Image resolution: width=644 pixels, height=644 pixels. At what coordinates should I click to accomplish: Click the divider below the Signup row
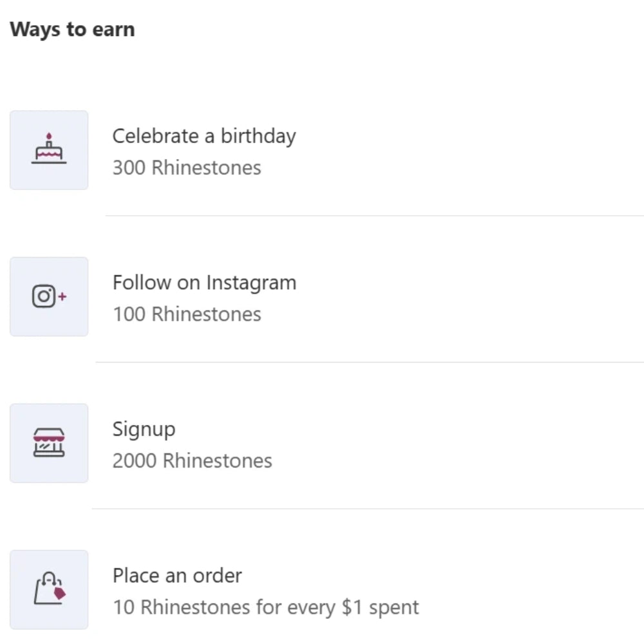pos(367,509)
